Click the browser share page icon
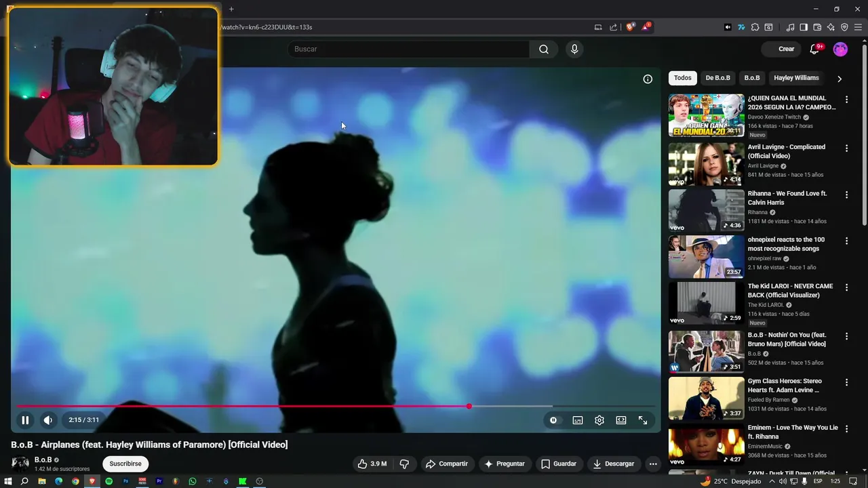 pos(614,27)
